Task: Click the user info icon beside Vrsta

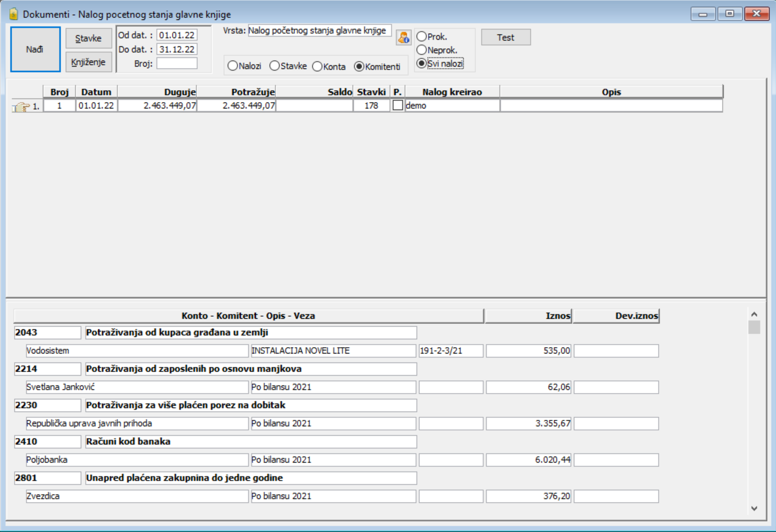Action: click(403, 37)
